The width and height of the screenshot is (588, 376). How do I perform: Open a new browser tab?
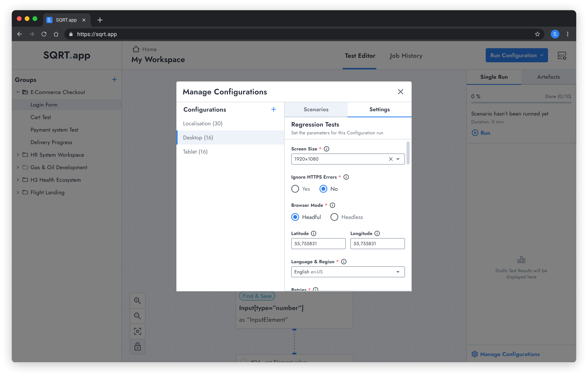(100, 20)
